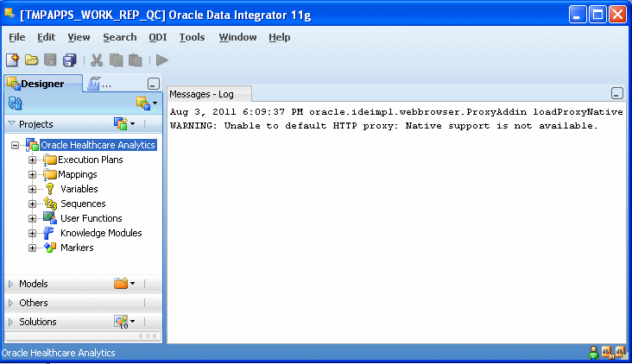Click the Copy toolbar icon
This screenshot has width=632, height=364.
(116, 60)
